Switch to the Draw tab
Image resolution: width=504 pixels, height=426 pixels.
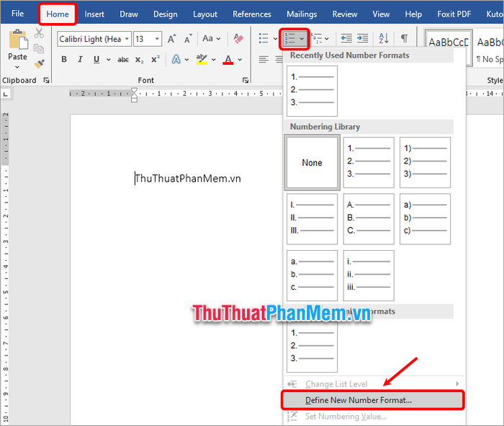[129, 14]
